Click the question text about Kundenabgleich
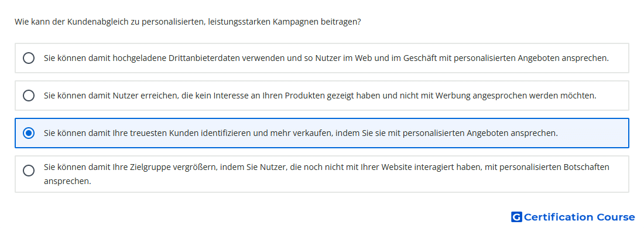Image resolution: width=644 pixels, height=228 pixels. (x=188, y=22)
